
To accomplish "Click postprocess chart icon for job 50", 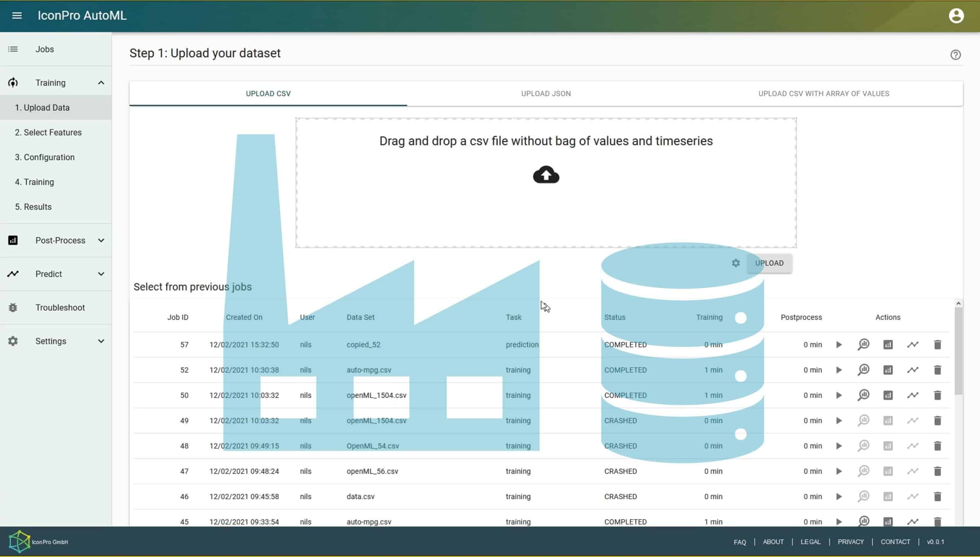I will point(888,395).
